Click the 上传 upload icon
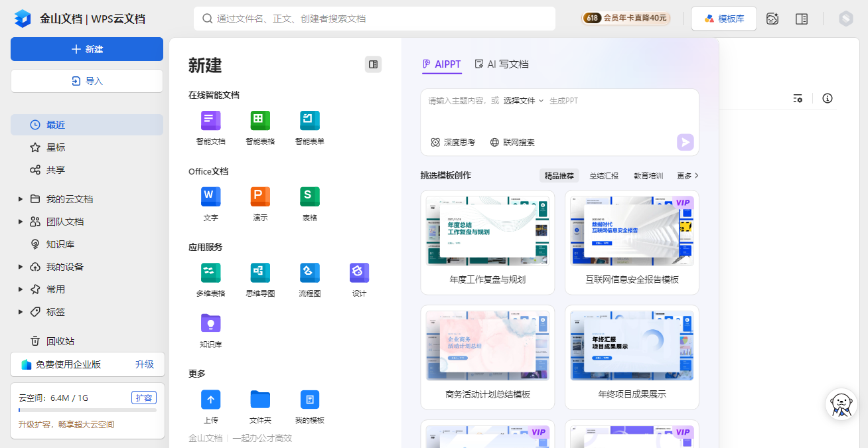The width and height of the screenshot is (868, 448). click(210, 399)
